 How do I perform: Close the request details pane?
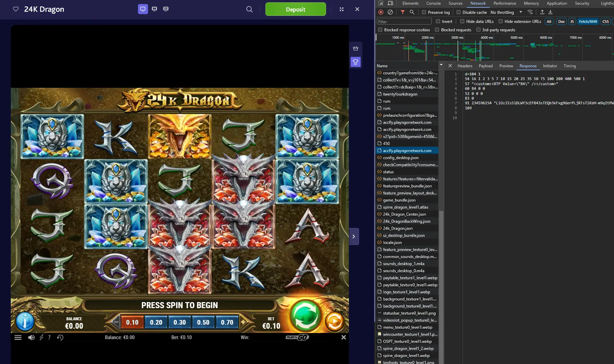pos(450,66)
